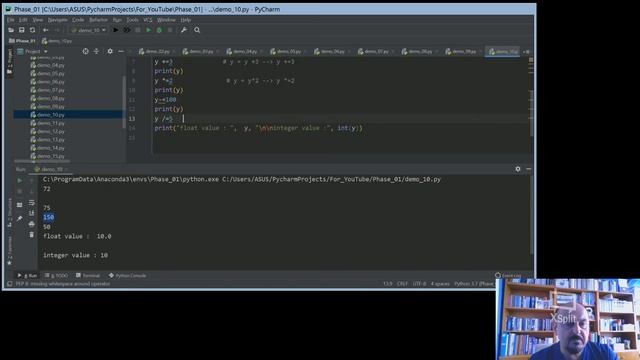Select demo_10.py in project tree

click(47, 115)
